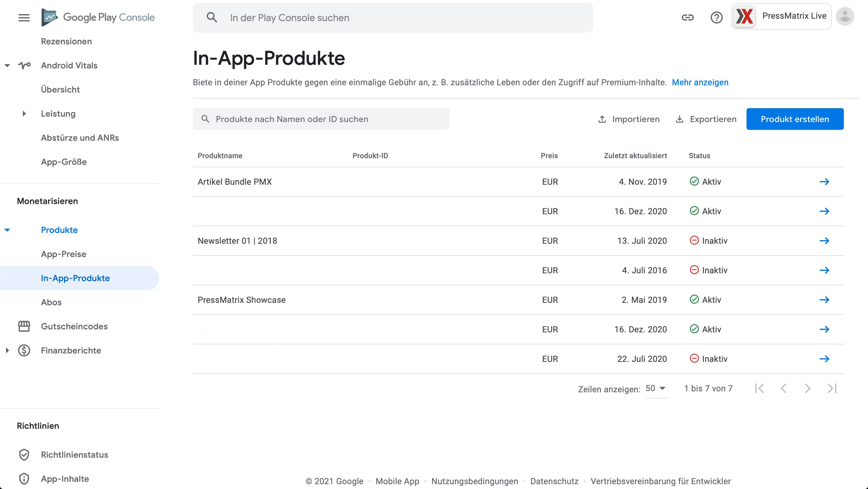Jump to last page of results
Screen dimensions: 868x489
pos(832,389)
